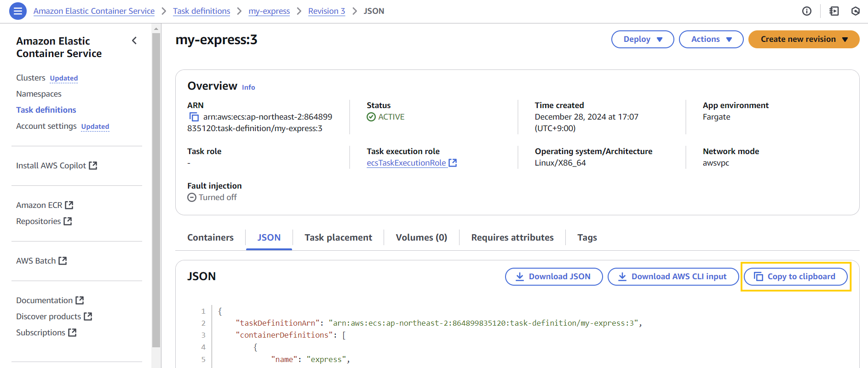Go to Amazon Elastic Container Service breadcrumb
868x368 pixels.
94,11
